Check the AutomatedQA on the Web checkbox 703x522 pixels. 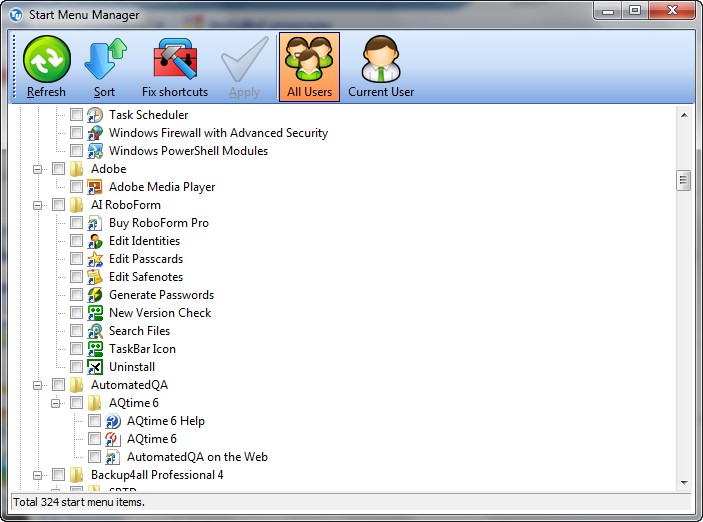pos(94,457)
